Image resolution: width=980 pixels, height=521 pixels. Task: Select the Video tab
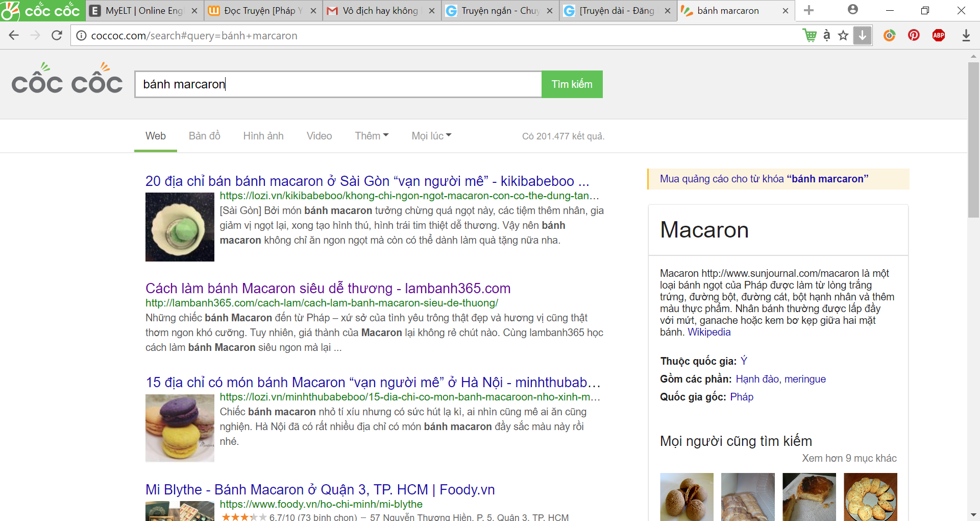319,136
